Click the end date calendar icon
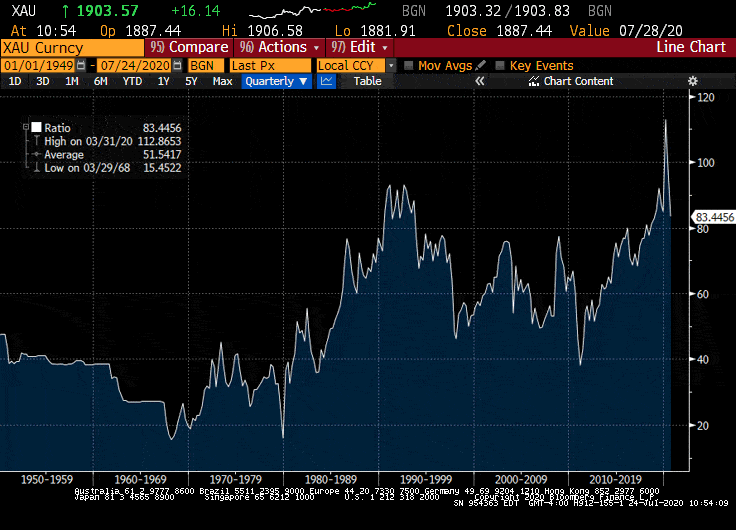Image resolution: width=736 pixels, height=530 pixels. tap(177, 65)
